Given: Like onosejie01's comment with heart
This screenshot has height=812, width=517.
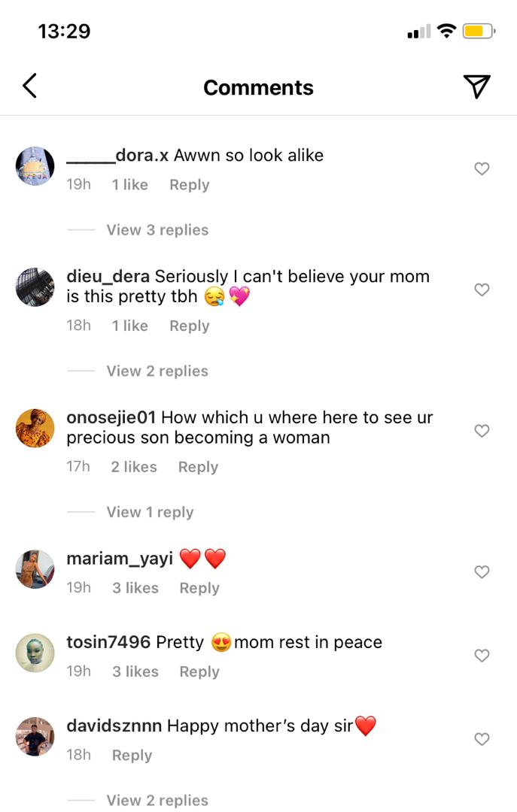Looking at the screenshot, I should point(482,431).
